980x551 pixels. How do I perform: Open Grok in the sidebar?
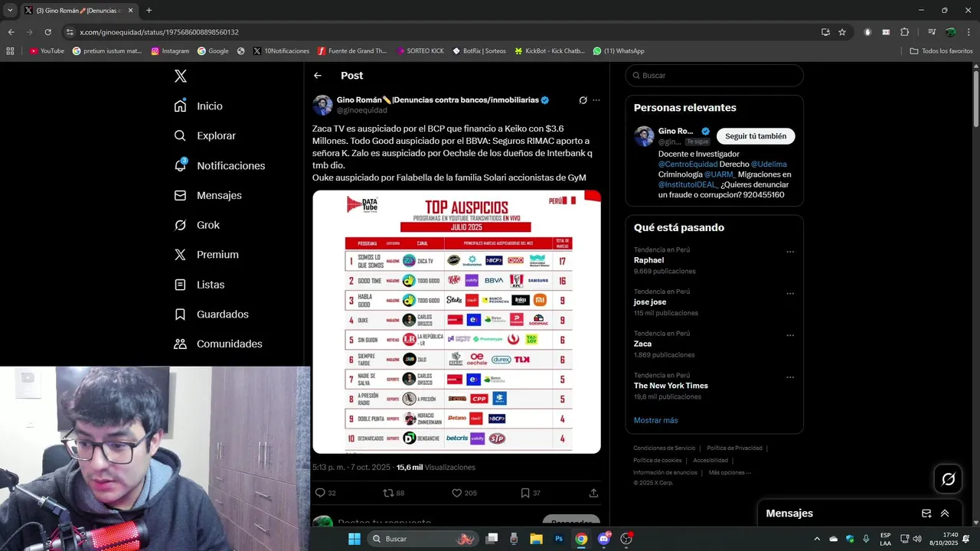click(197, 225)
